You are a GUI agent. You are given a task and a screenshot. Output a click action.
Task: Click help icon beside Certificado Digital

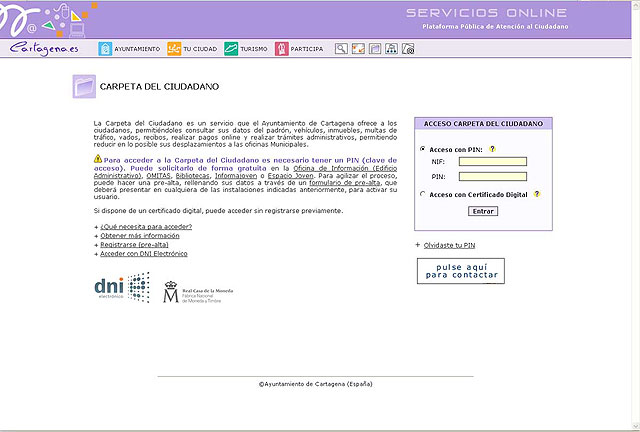point(537,194)
